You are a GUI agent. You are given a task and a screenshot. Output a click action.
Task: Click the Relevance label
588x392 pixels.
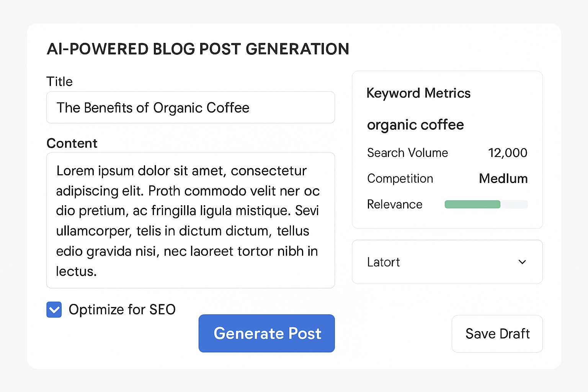click(395, 204)
